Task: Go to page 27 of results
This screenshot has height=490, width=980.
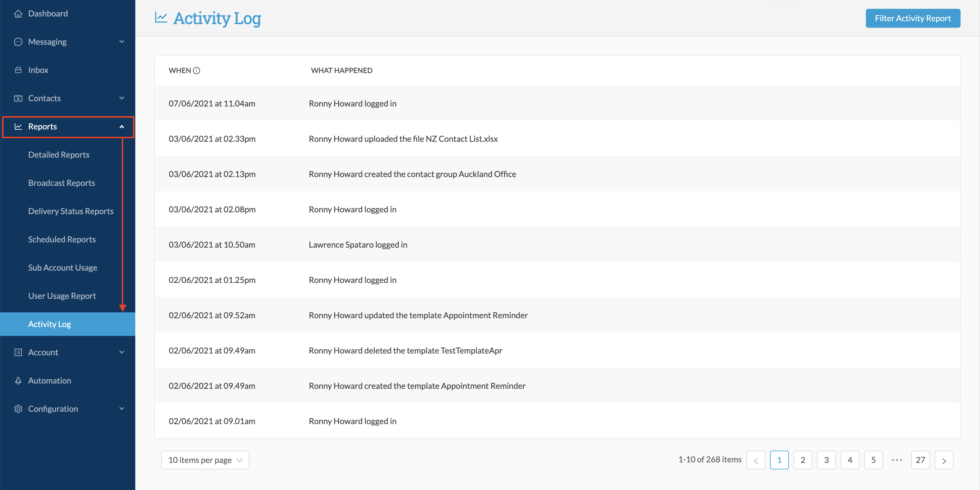Action: (920, 460)
